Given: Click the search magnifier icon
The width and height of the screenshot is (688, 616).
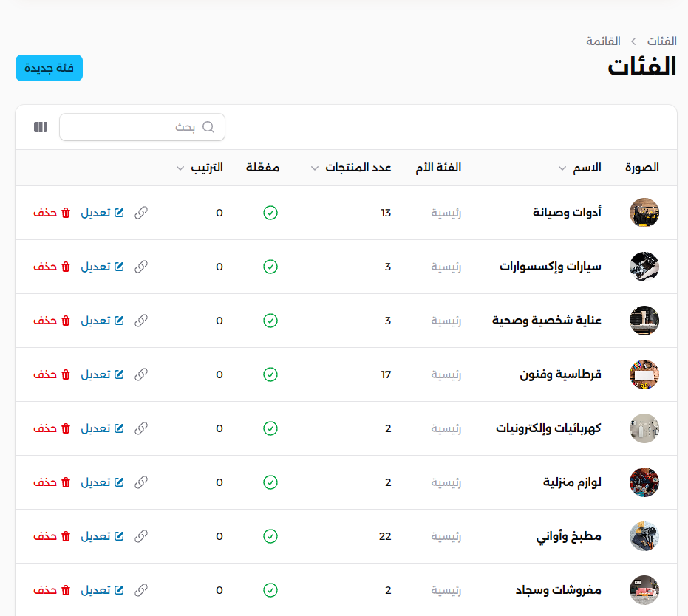Looking at the screenshot, I should click(x=208, y=127).
